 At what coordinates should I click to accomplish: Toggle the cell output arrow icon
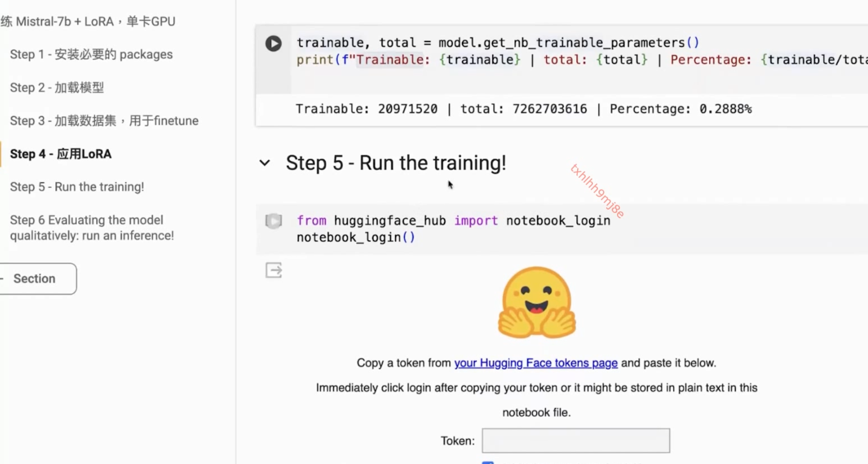click(x=273, y=270)
